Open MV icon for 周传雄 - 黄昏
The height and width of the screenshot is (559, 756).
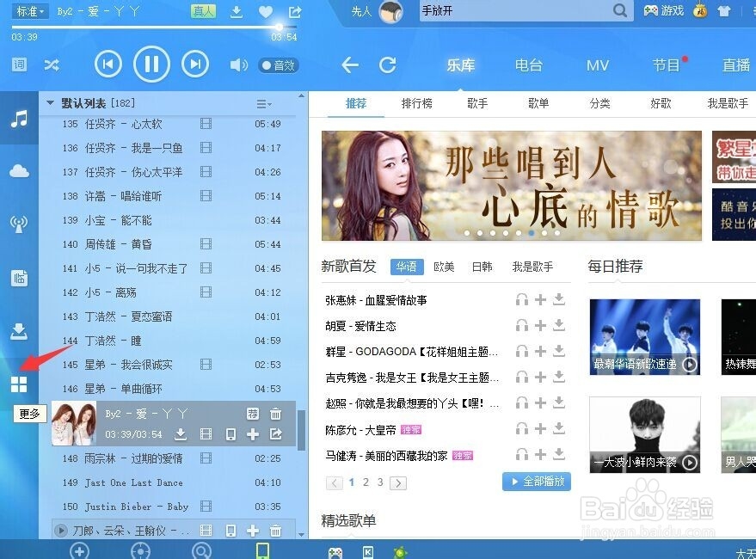point(206,244)
